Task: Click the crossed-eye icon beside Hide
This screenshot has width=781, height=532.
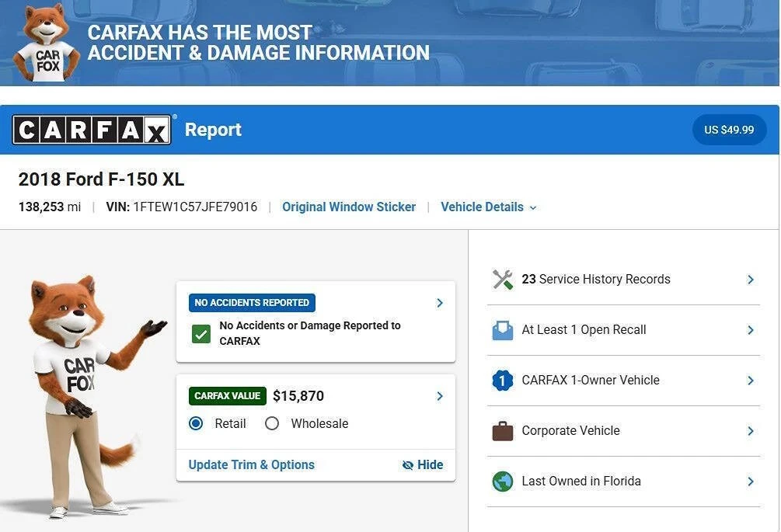Action: tap(407, 464)
